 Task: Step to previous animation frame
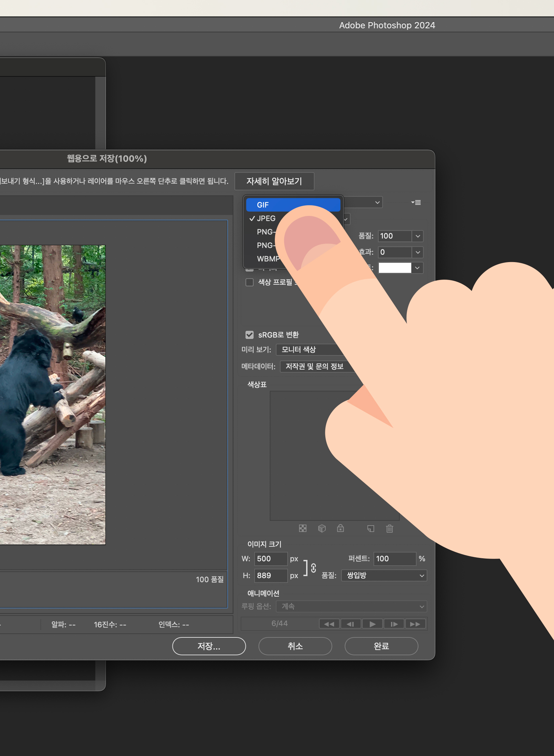[351, 624]
